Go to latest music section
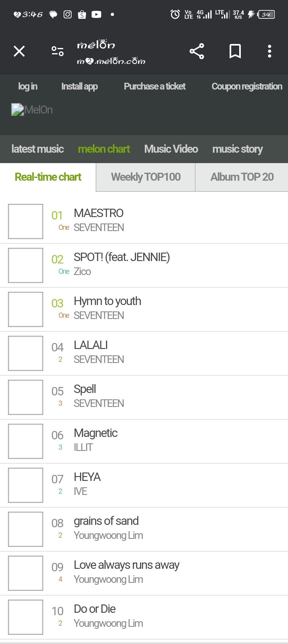The height and width of the screenshot is (644, 288). click(x=38, y=149)
